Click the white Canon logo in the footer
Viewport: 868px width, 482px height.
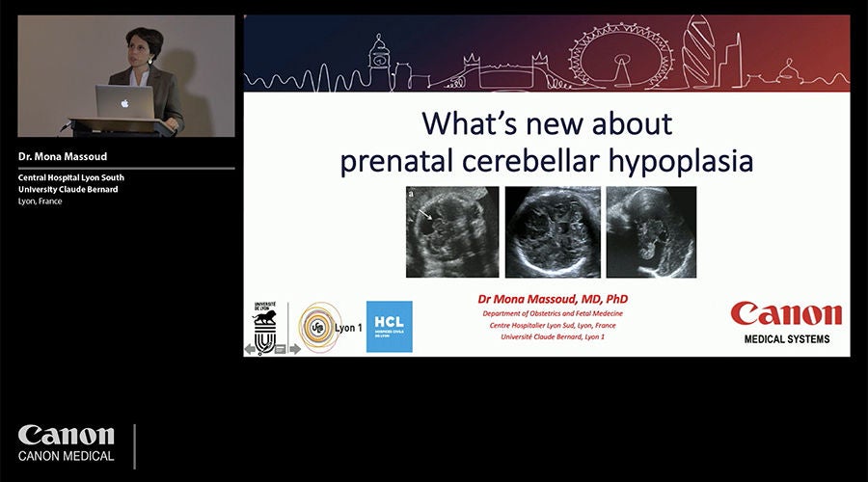[x=66, y=435]
